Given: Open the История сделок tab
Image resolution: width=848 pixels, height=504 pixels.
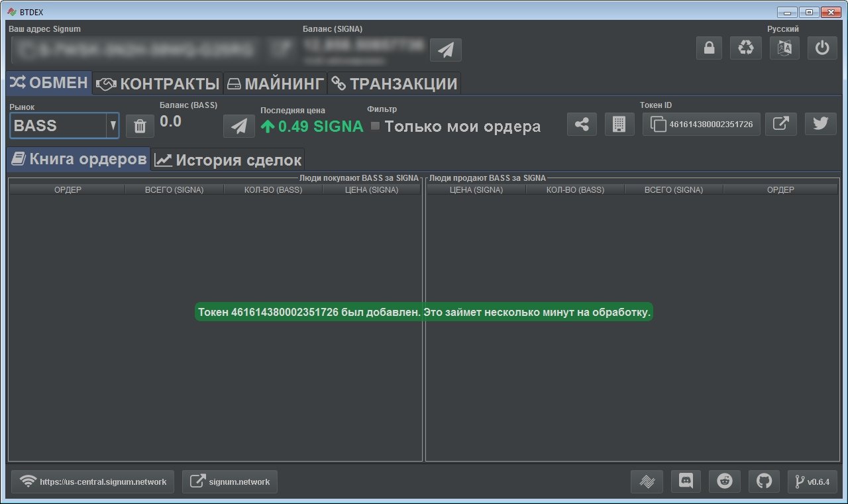Looking at the screenshot, I should [228, 160].
